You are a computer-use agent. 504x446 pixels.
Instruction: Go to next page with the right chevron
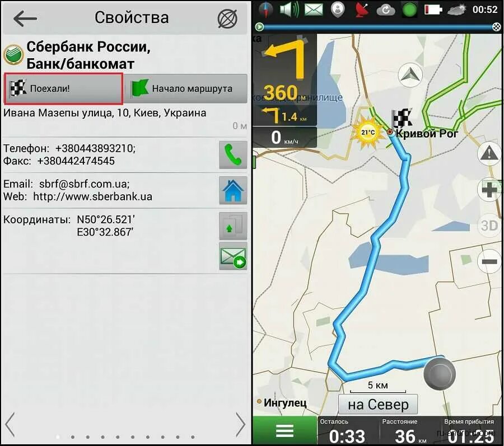[x=240, y=424]
